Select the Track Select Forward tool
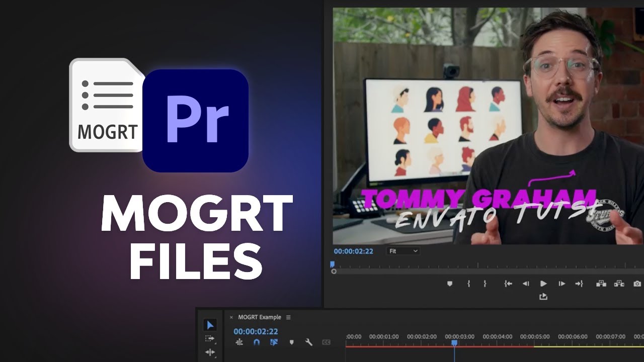This screenshot has width=644, height=362. (x=210, y=339)
